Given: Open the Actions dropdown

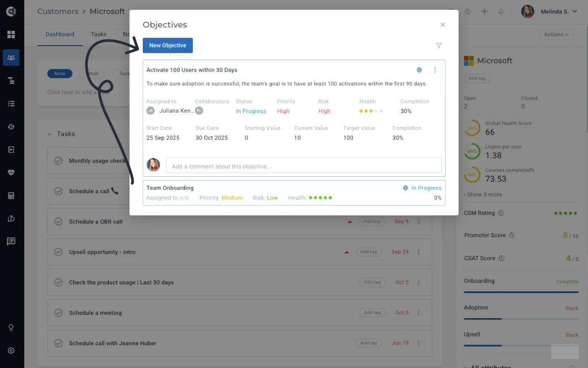Looking at the screenshot, I should [556, 34].
